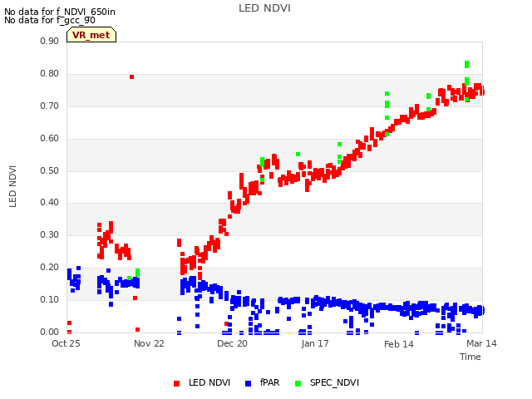The height and width of the screenshot is (399, 532).
Task: Click the Jan 17 x-axis tick label
Action: click(315, 343)
